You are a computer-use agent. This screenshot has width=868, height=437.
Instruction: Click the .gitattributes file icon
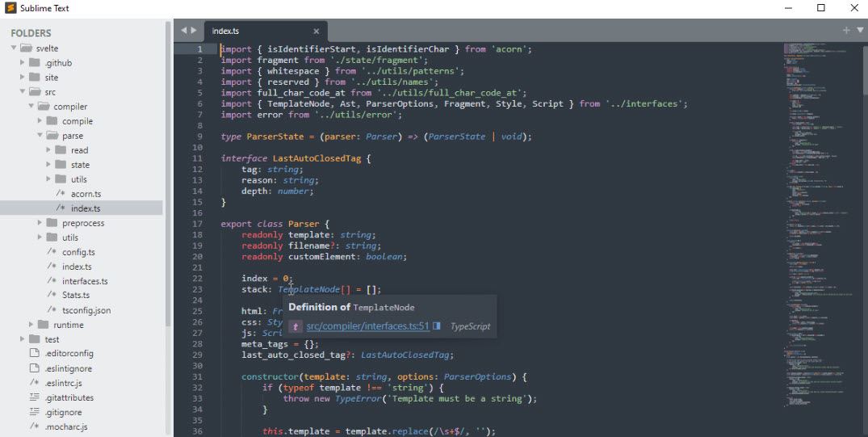point(35,397)
